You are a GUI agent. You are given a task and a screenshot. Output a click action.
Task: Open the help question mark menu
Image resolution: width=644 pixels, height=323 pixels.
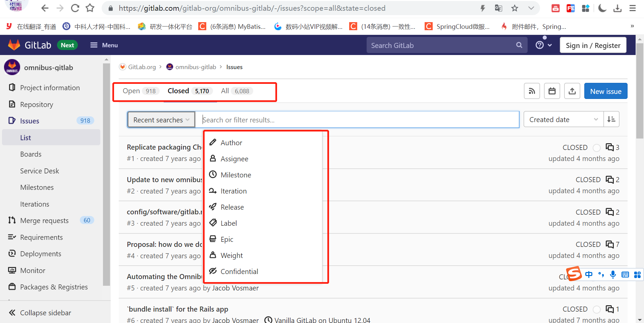[543, 45]
